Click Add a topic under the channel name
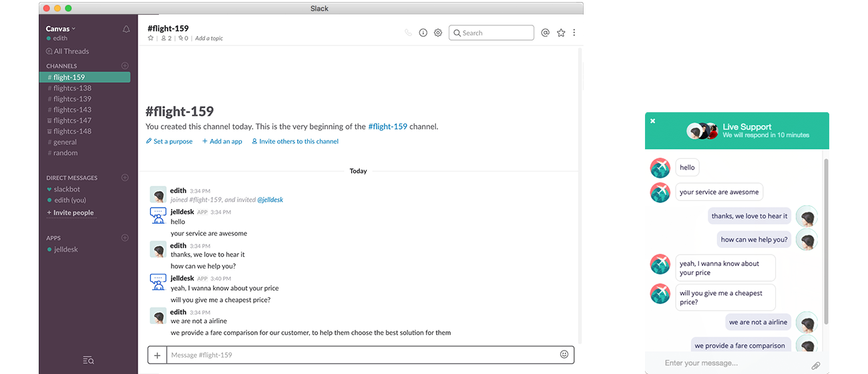Image resolution: width=868 pixels, height=374 pixels. coord(209,39)
